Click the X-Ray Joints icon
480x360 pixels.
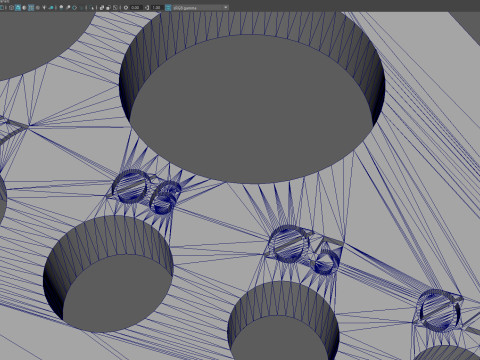pos(115,7)
